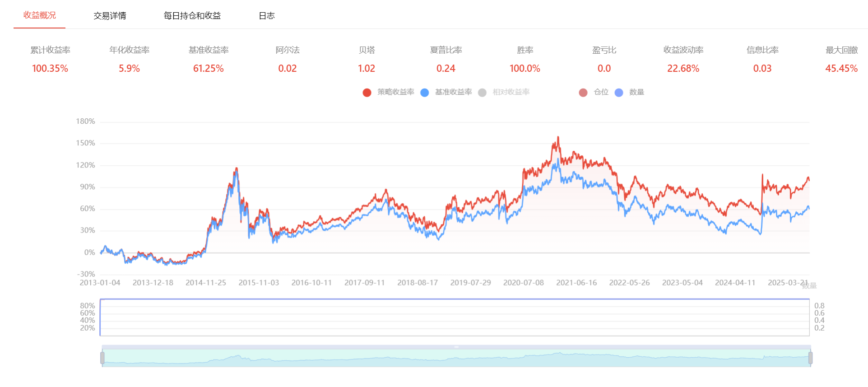Click the 最大回撤 value 45.45%
Image resolution: width=868 pixels, height=387 pixels.
(841, 69)
